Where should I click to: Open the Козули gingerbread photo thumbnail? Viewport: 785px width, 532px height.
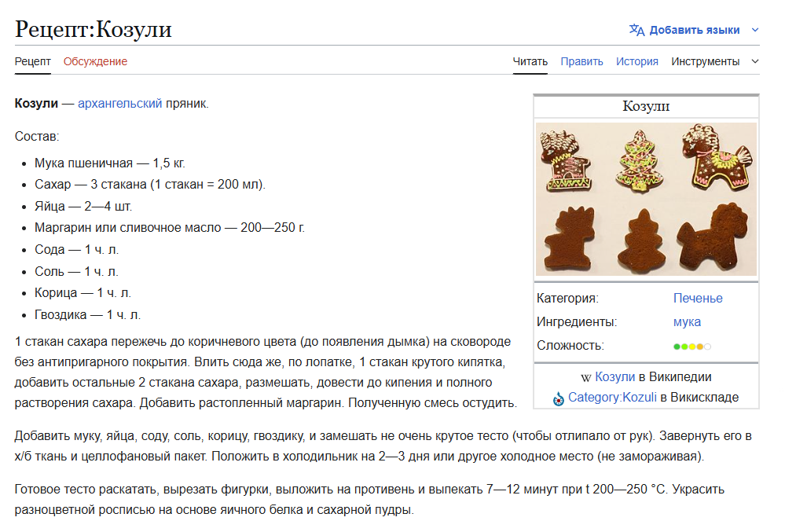point(646,199)
